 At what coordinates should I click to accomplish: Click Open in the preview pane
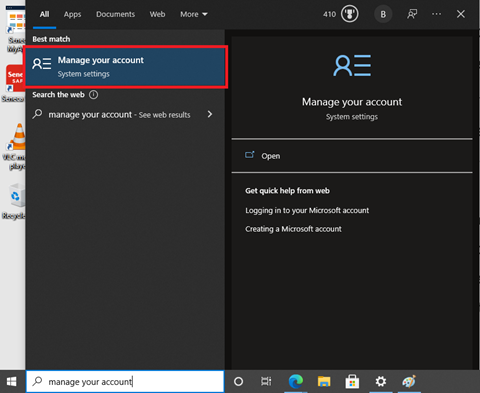[271, 156]
